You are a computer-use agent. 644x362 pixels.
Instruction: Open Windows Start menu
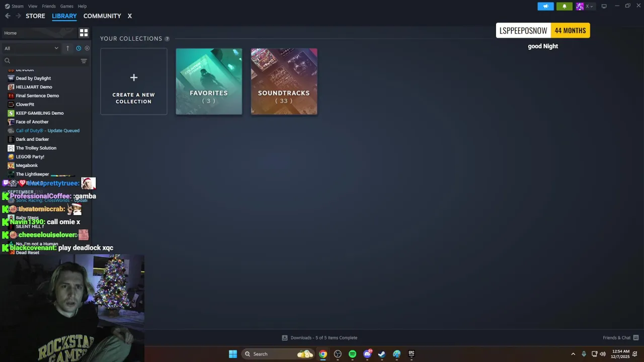(233, 354)
